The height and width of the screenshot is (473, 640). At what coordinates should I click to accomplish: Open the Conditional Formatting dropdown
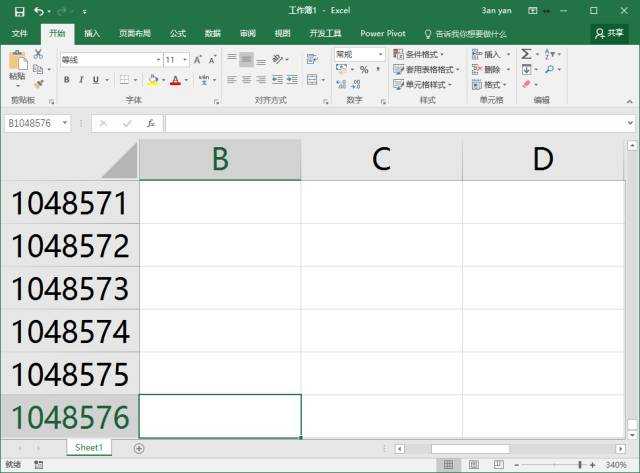coord(419,54)
